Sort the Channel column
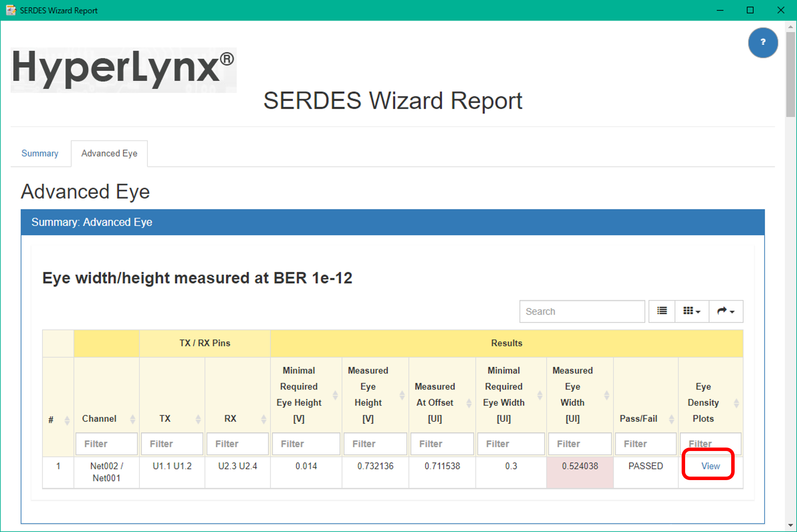The height and width of the screenshot is (532, 797). [133, 419]
